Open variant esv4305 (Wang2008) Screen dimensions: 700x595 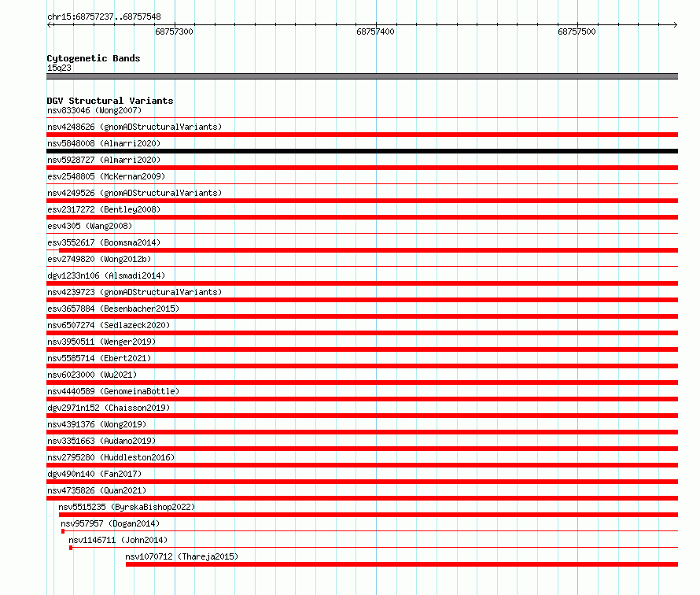click(x=90, y=226)
